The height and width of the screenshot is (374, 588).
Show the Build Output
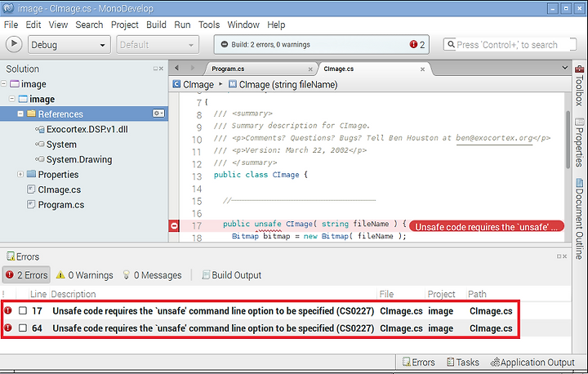coord(231,275)
